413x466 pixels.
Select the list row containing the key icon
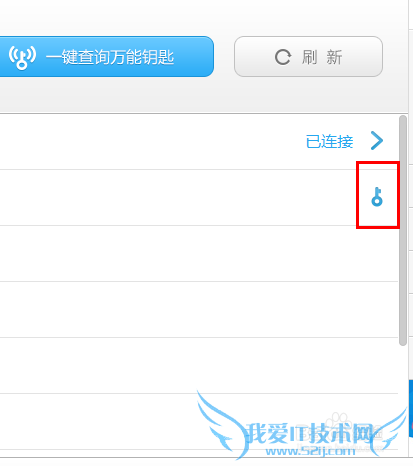199,197
